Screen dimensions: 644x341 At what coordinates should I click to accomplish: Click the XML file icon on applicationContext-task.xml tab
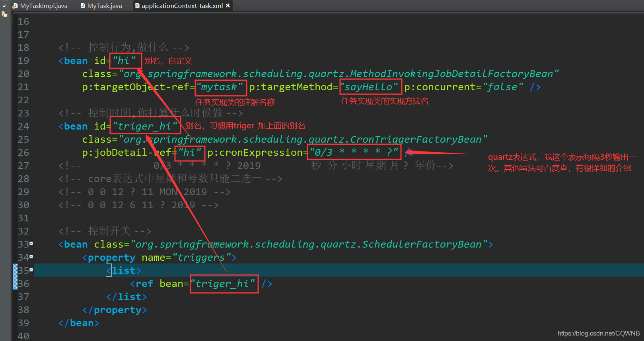coord(137,6)
